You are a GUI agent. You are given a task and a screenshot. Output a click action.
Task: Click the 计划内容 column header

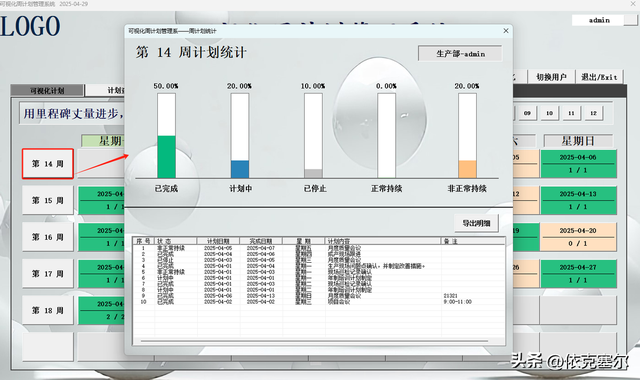pos(383,241)
